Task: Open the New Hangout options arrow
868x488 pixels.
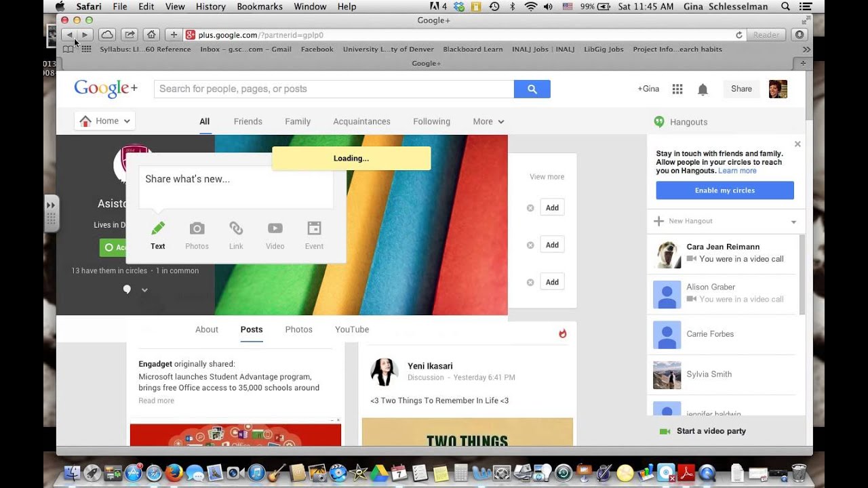Action: coord(793,222)
